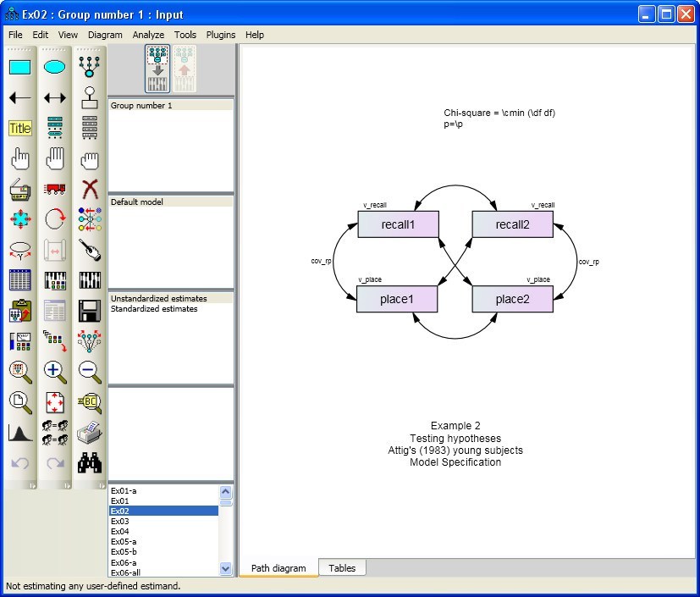Select file Ex05-a in the file list
Screen dimensions: 700x597
(124, 541)
